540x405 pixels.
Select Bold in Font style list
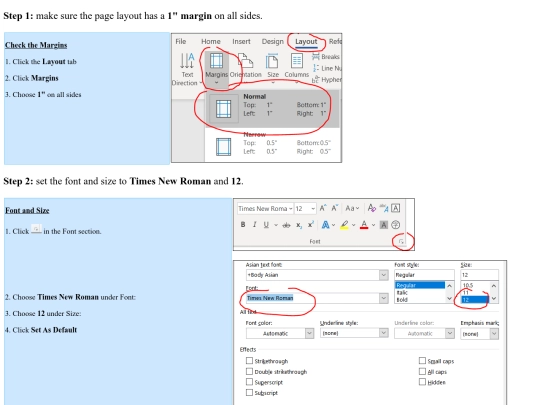402,300
